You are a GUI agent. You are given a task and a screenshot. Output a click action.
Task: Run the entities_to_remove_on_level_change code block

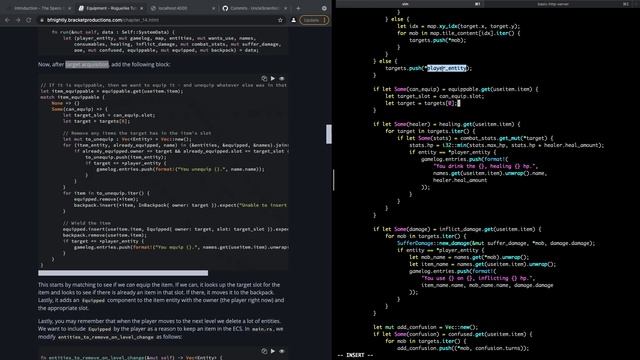point(273,351)
